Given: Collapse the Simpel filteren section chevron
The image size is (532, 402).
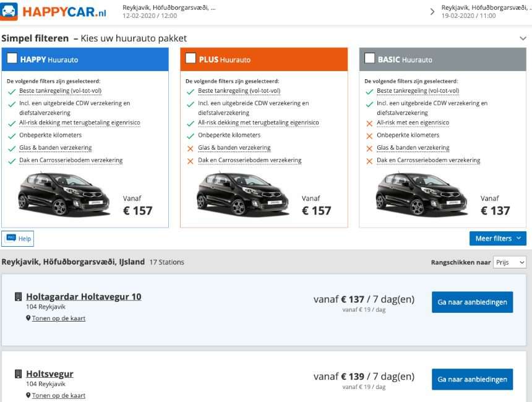Looking at the screenshot, I should pos(523,38).
